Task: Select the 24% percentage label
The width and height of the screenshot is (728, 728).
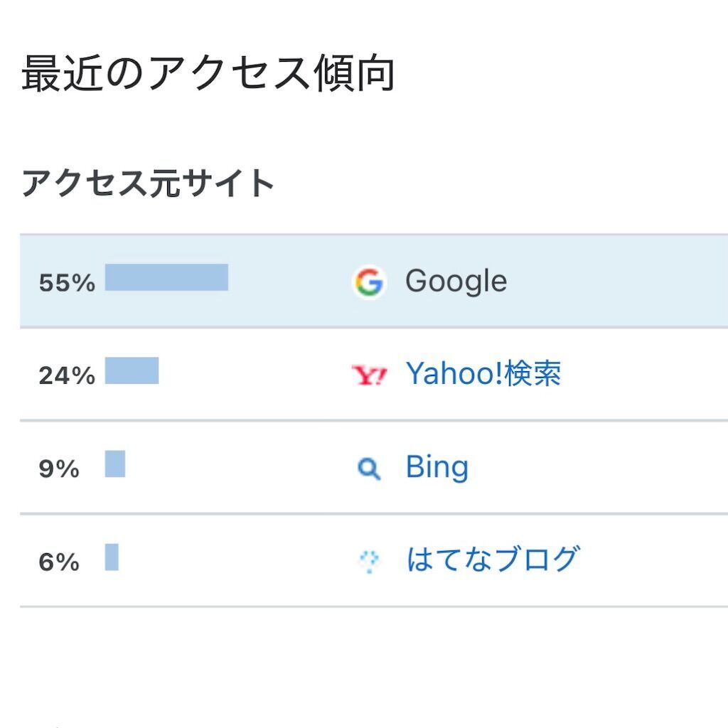Action: point(67,375)
